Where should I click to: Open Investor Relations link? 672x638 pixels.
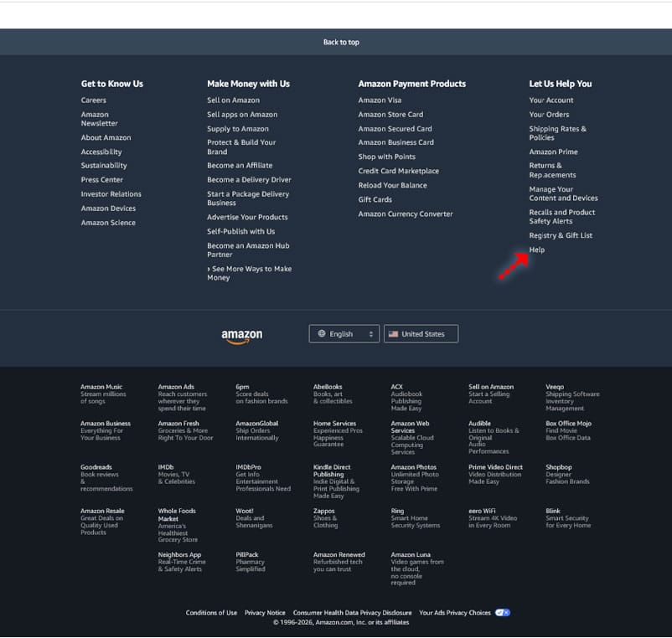pos(111,194)
